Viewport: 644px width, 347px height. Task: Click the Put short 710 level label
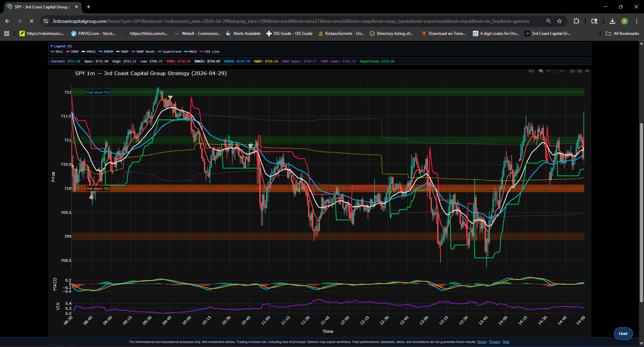point(98,189)
